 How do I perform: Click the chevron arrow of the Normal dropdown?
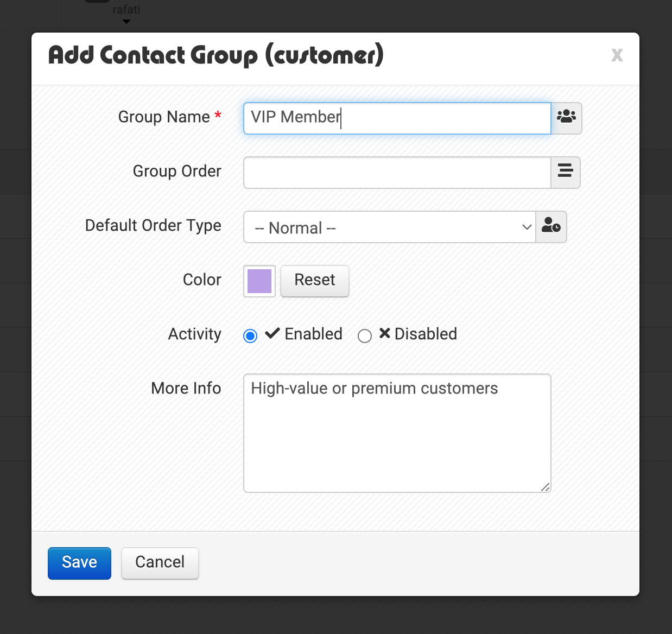click(x=526, y=227)
